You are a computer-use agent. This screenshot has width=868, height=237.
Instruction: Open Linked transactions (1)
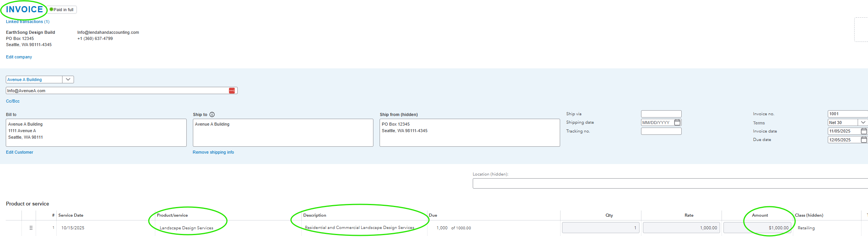[x=28, y=22]
